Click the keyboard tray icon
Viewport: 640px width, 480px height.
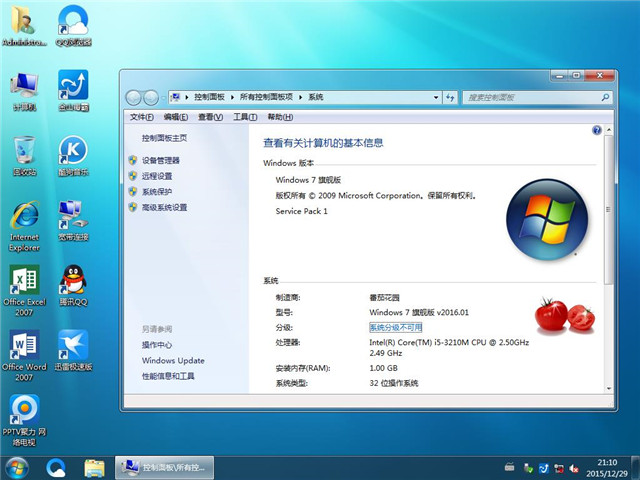[x=509, y=467]
